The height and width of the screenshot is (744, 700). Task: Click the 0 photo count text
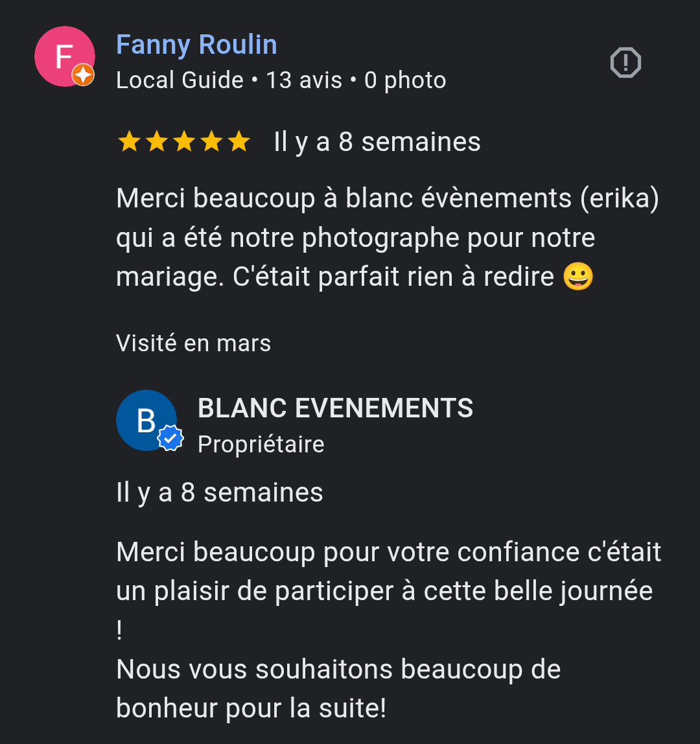point(405,80)
